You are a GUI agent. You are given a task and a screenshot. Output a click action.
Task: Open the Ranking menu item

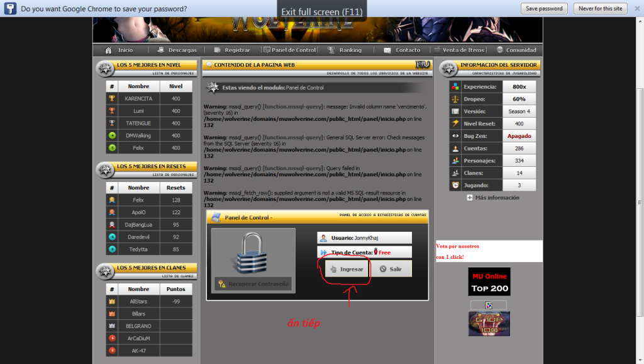(350, 50)
